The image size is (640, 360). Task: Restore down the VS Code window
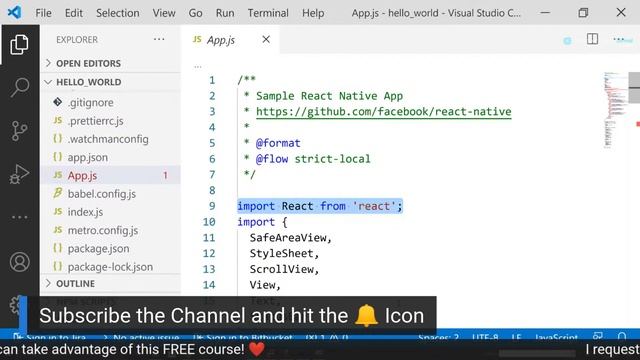pos(583,13)
